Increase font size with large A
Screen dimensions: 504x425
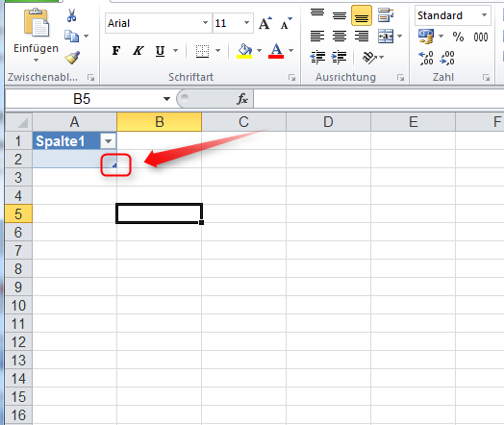point(265,23)
